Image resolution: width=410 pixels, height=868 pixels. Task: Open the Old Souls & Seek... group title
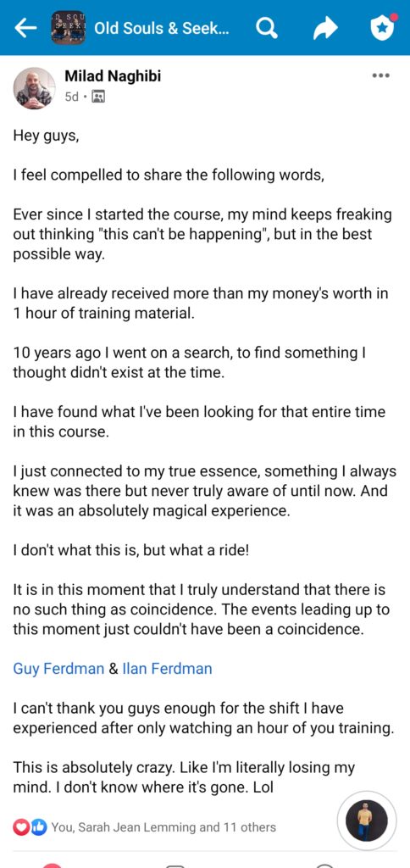point(162,29)
